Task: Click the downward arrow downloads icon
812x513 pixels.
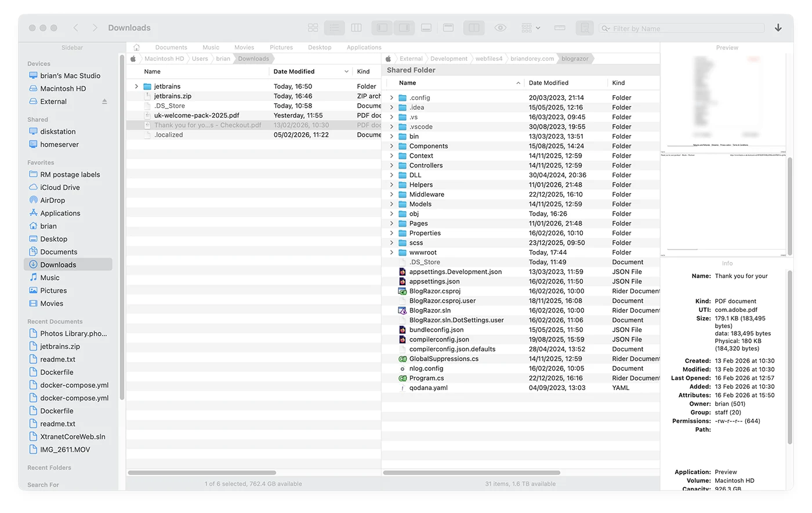Action: (x=778, y=28)
